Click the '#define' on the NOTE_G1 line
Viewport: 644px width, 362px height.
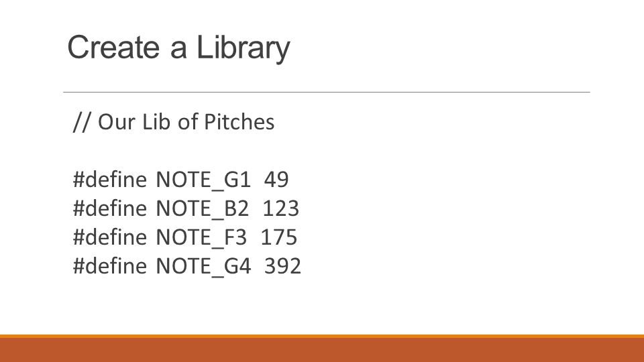[x=109, y=180]
